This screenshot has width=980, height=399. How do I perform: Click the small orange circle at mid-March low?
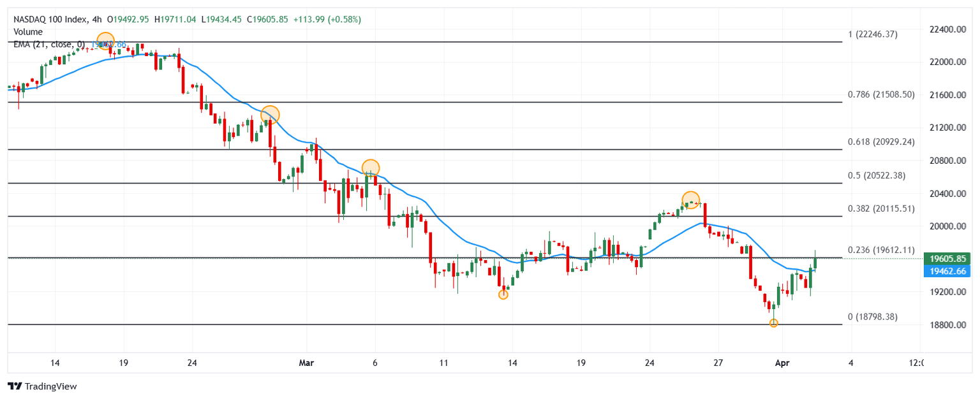(503, 294)
